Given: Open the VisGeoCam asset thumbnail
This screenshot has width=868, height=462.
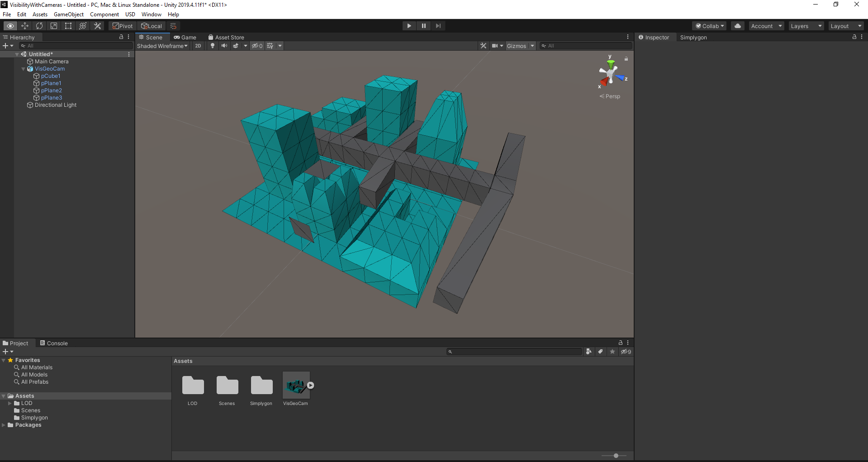Looking at the screenshot, I should (x=296, y=385).
